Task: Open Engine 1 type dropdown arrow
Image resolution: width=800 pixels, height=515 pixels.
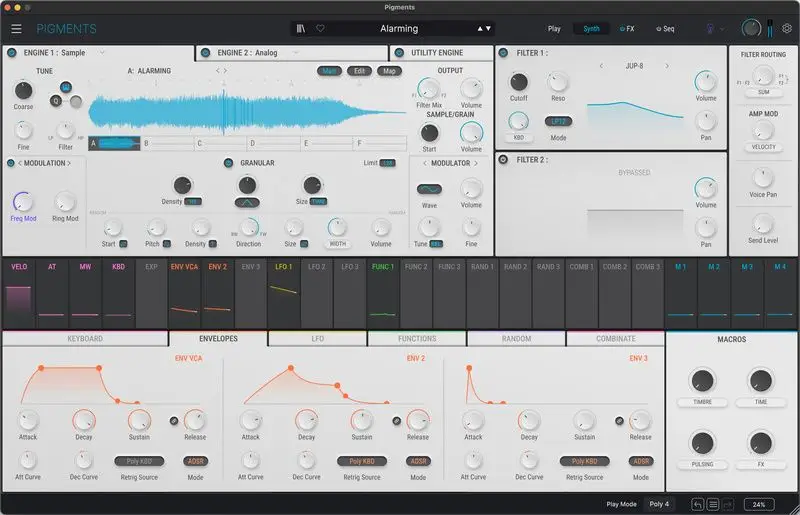Action: coord(102,53)
